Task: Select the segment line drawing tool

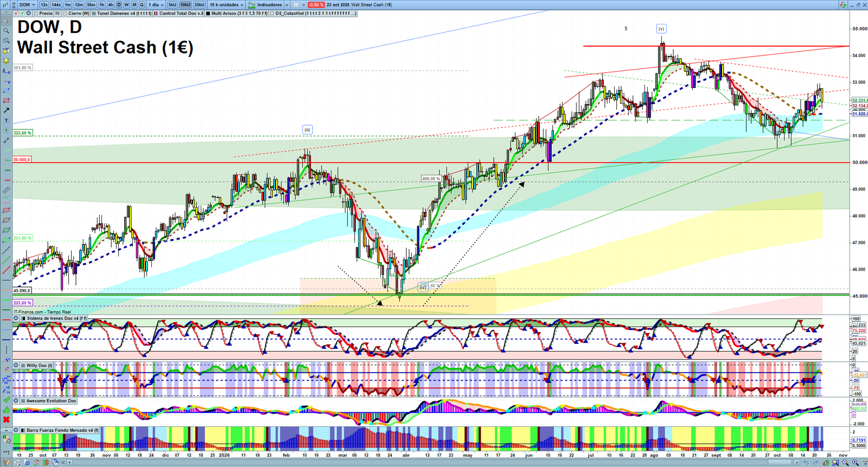Action: tap(6, 140)
